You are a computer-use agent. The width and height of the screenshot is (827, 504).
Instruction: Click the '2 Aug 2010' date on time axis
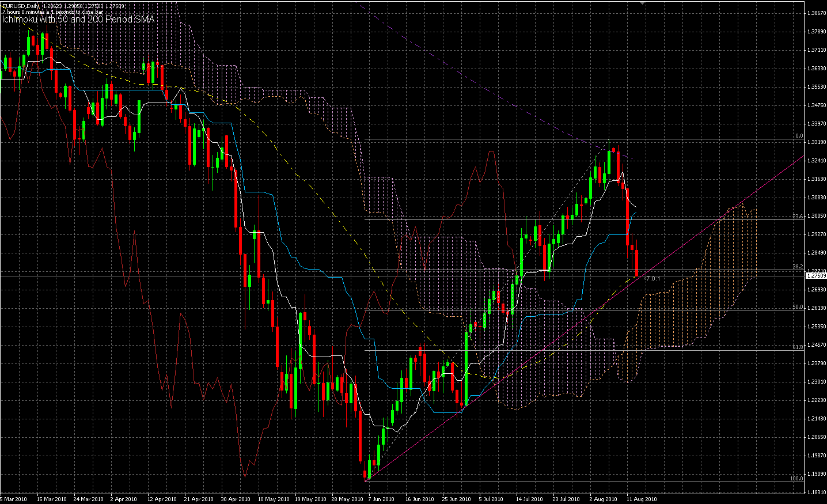click(x=603, y=499)
